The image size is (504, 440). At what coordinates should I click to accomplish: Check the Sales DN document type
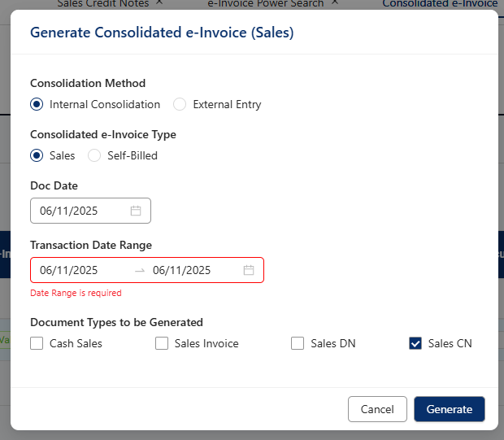tap(298, 343)
